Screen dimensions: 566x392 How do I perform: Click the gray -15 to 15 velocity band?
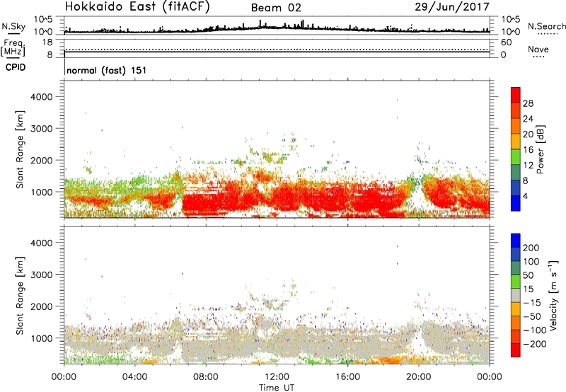(516, 295)
